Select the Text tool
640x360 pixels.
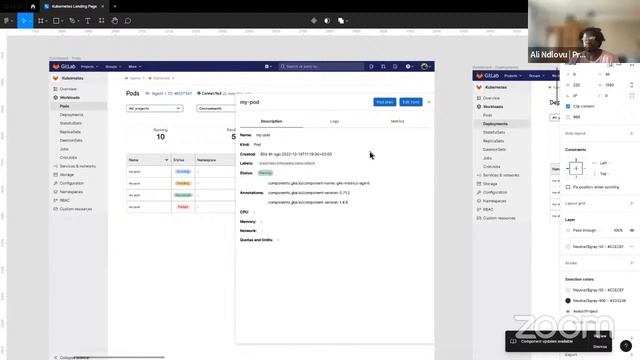tap(87, 20)
